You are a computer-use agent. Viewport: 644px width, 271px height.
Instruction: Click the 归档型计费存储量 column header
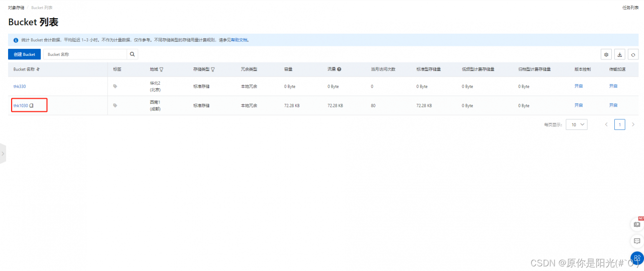pyautogui.click(x=534, y=70)
